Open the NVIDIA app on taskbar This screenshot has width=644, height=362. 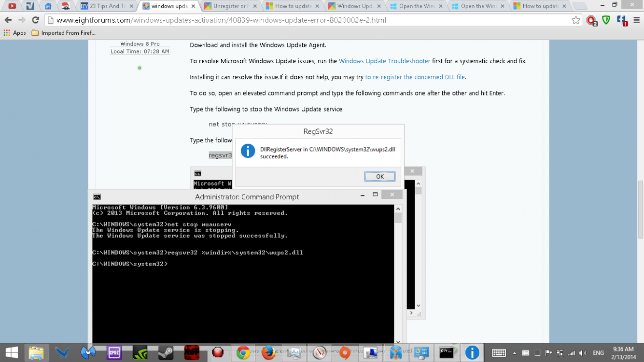click(140, 353)
